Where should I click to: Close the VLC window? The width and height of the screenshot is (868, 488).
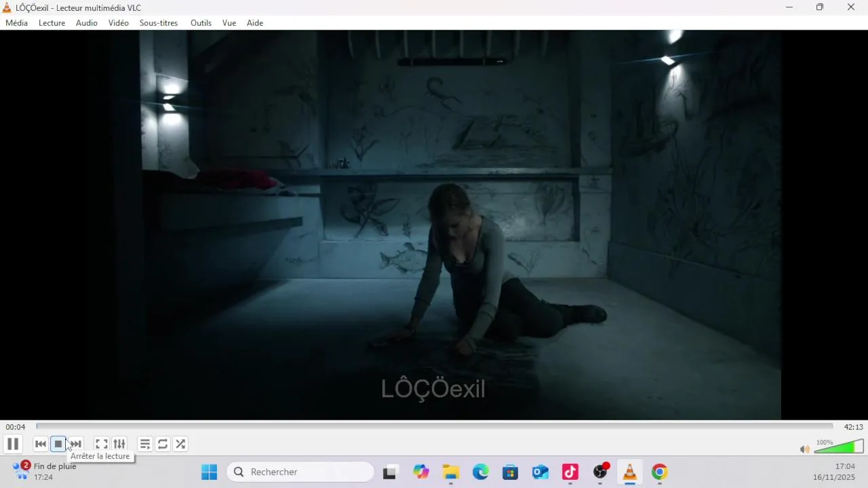click(851, 7)
